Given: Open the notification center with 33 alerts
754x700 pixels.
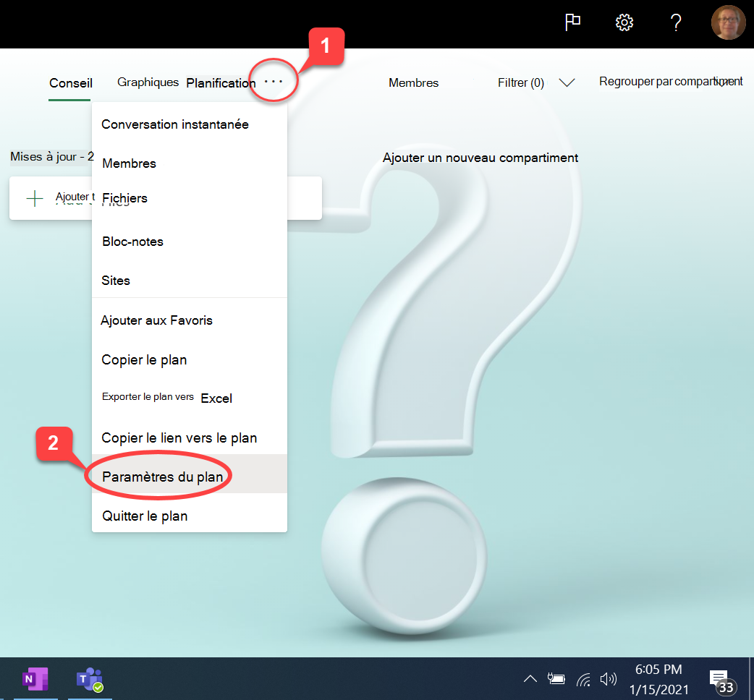Looking at the screenshot, I should 721,681.
